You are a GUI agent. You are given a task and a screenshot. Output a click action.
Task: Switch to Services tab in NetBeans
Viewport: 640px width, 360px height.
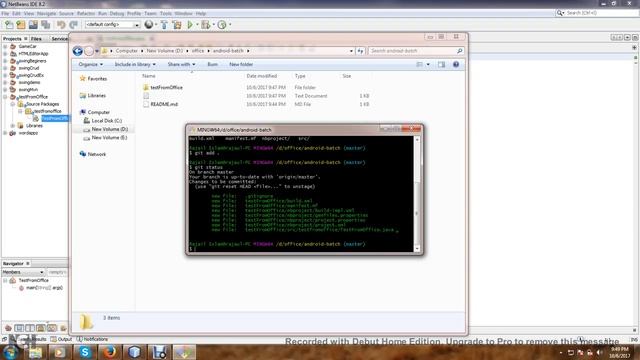click(60, 39)
